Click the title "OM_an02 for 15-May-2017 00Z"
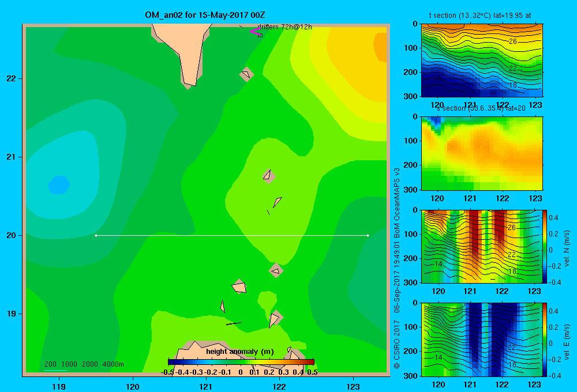This screenshot has width=577, height=392. pyautogui.click(x=205, y=15)
